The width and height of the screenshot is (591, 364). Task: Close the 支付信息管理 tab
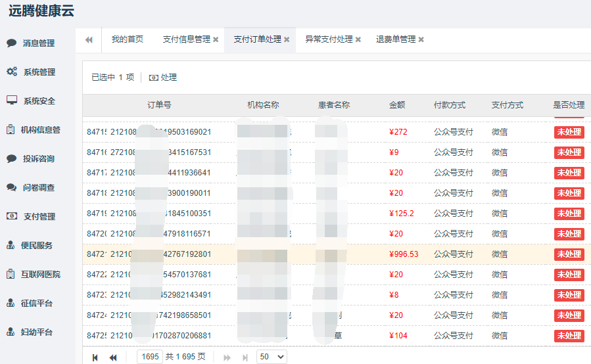pyautogui.click(x=216, y=39)
